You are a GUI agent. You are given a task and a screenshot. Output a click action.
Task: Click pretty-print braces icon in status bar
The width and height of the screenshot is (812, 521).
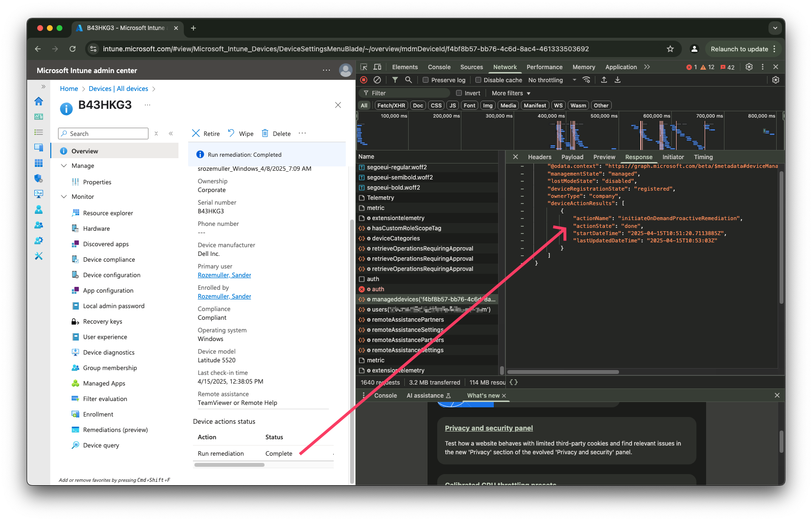coord(514,382)
